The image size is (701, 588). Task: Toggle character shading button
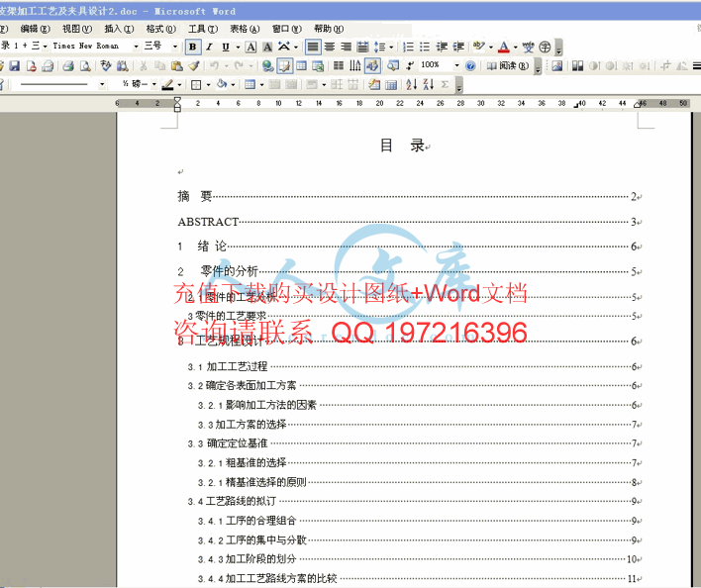267,47
